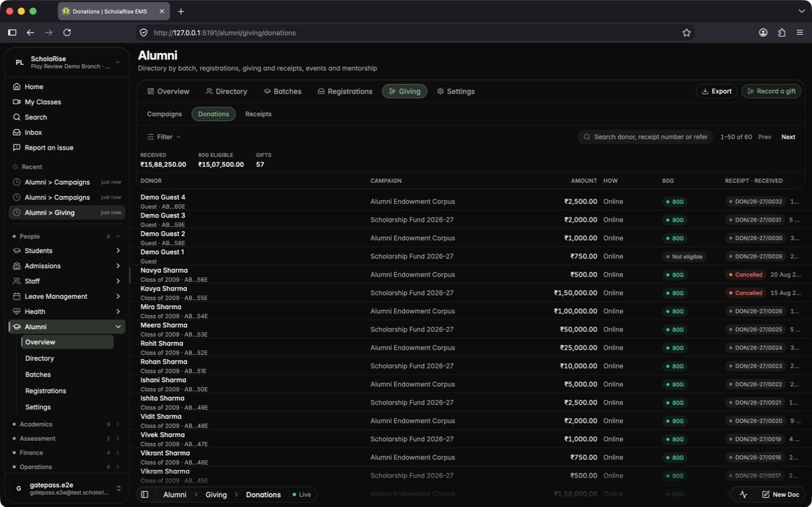
Task: Click Navya Sharma's Cancelled status badge
Action: point(745,275)
